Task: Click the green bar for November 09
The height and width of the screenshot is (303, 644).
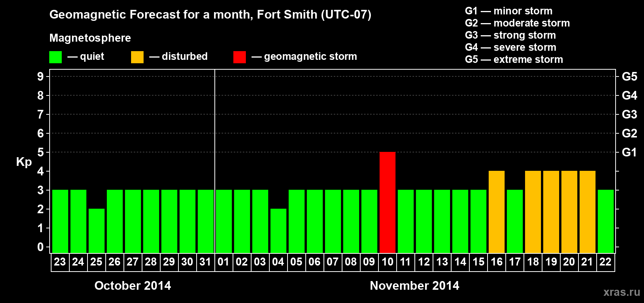Action: pos(369,221)
